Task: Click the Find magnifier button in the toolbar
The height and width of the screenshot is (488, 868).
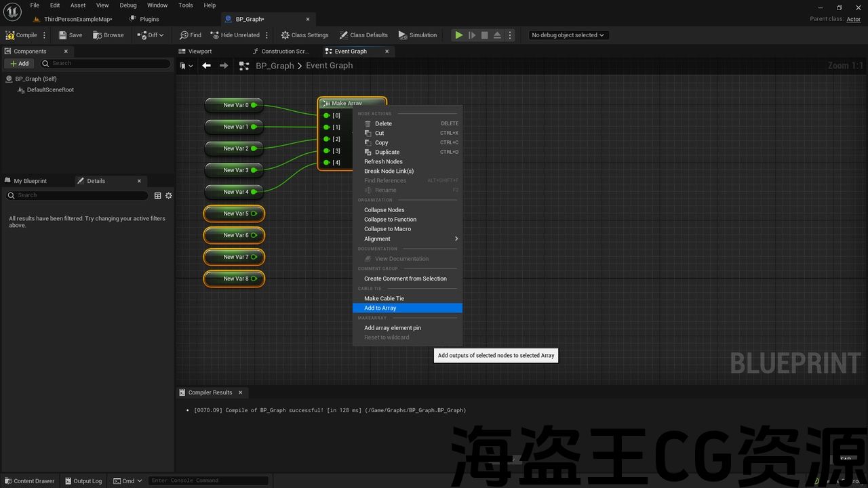Action: pyautogui.click(x=191, y=35)
